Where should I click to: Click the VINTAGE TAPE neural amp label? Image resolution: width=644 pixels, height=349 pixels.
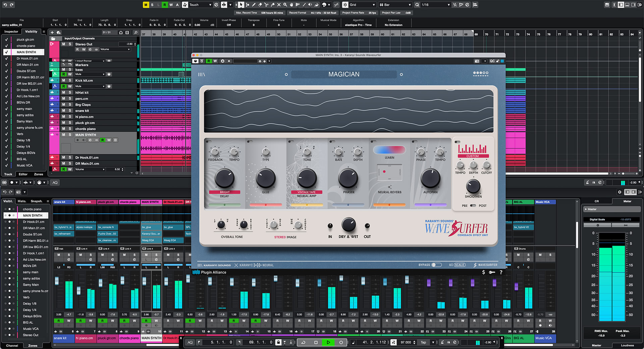307,192
